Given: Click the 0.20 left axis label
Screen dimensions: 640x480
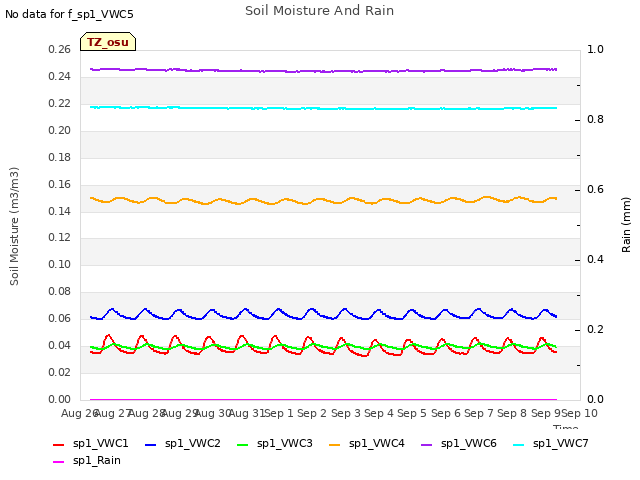Looking at the screenshot, I should [60, 131].
